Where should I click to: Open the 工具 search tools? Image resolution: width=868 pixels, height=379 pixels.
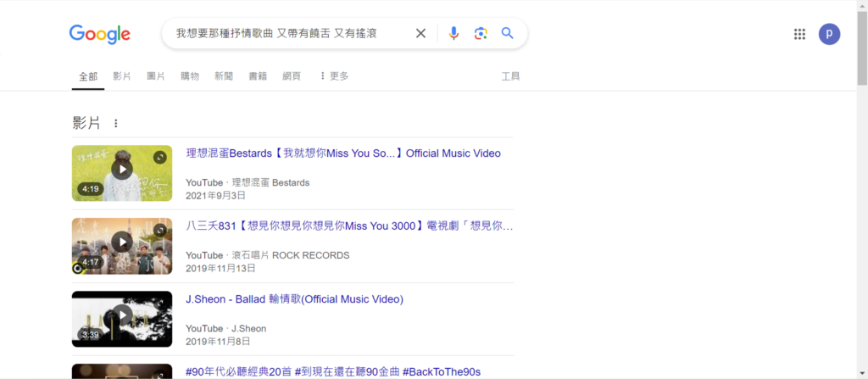pos(510,76)
